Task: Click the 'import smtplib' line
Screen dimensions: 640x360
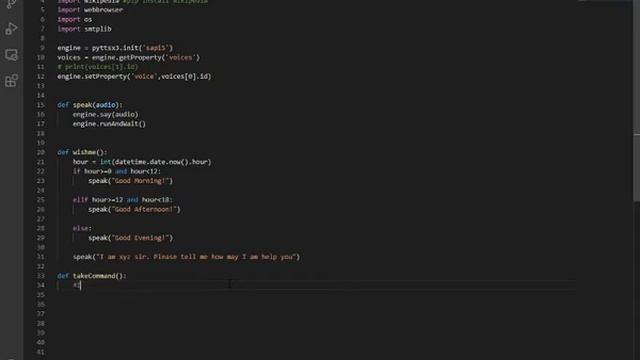Action: [84, 29]
